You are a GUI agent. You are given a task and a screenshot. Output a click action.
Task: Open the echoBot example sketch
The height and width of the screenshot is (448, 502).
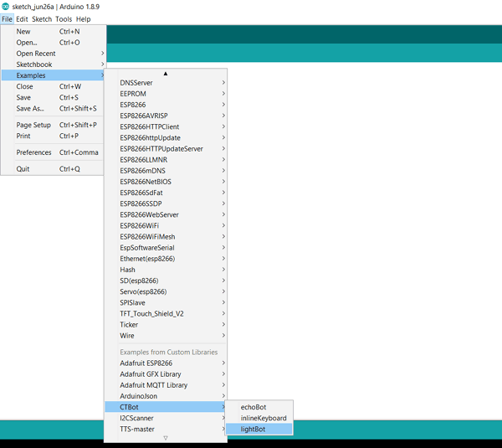(x=259, y=407)
